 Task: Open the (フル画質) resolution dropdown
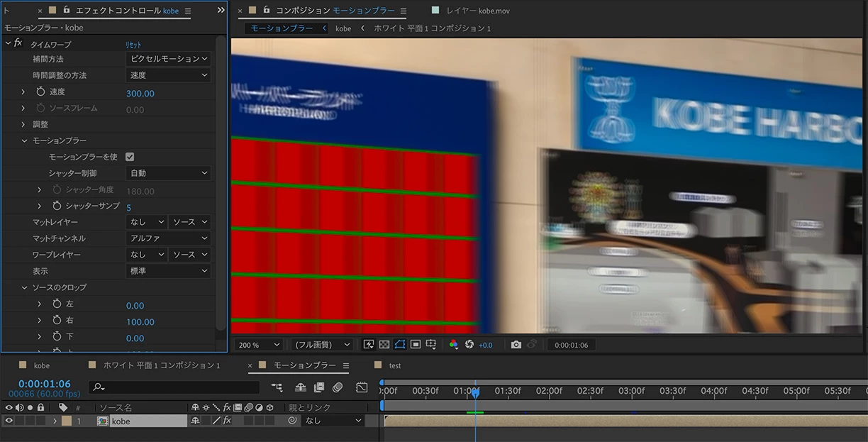[x=323, y=345]
